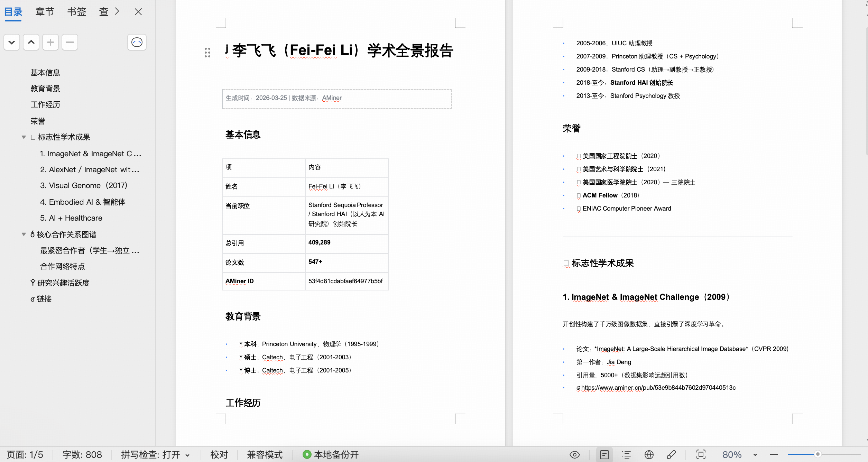Jump to 工作经历 in outline
Screen dimensions: 868x462
pyautogui.click(x=45, y=105)
